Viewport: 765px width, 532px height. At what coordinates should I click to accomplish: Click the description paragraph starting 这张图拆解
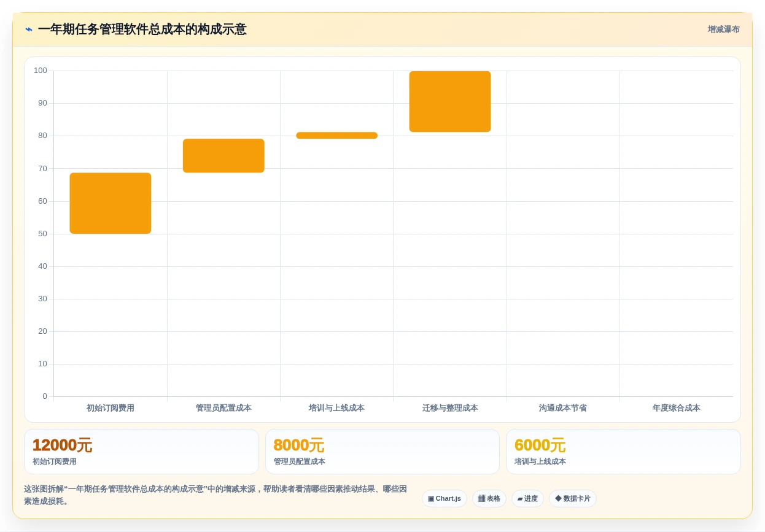click(216, 495)
